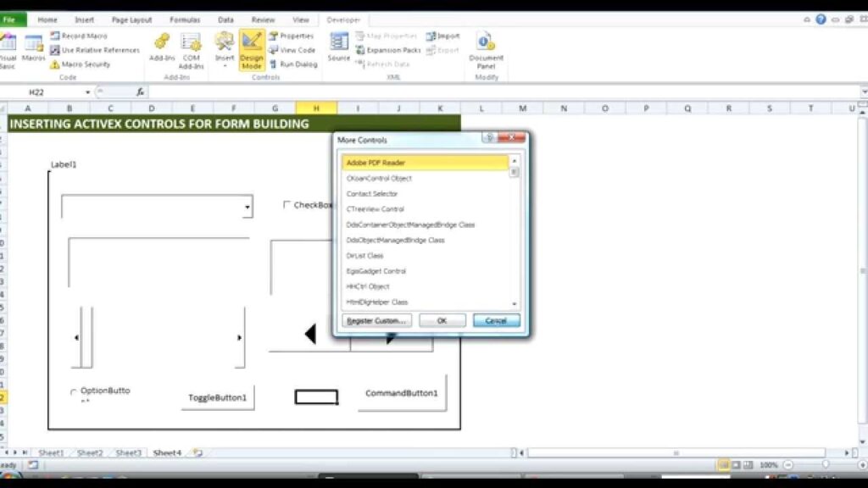Select the OptionButton radio control
This screenshot has height=488, width=868.
click(73, 392)
